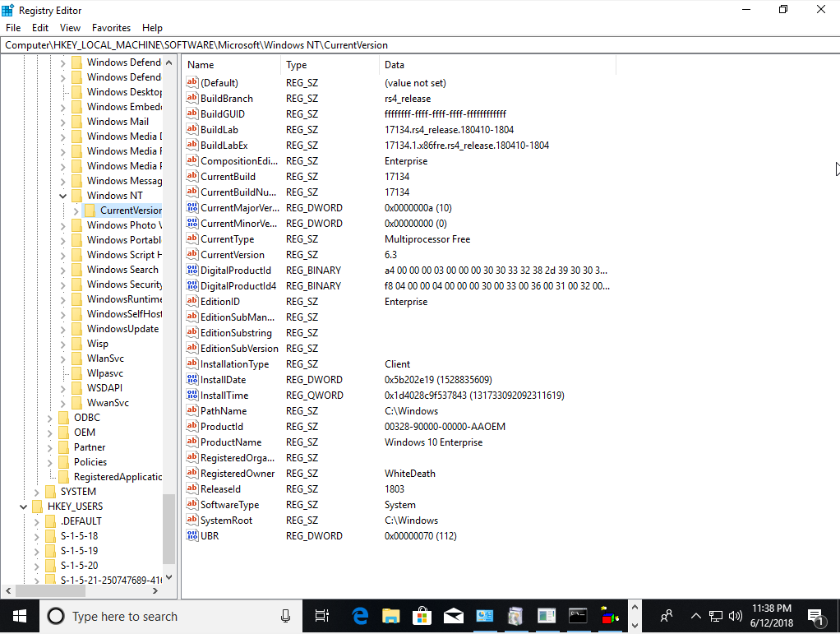Open the volume control in system tray
Viewport: 840px width, 634px height.
[x=736, y=616]
